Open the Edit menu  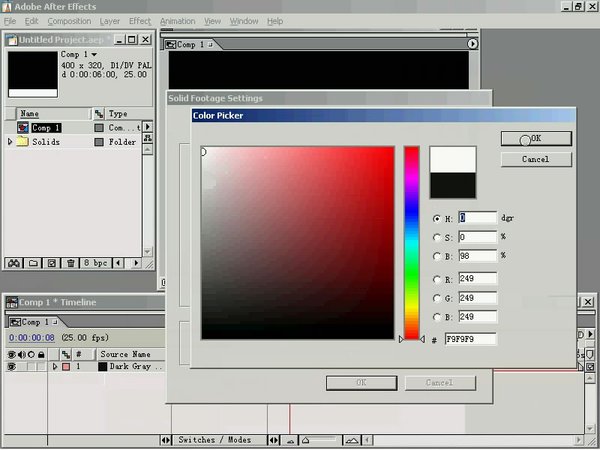(31, 21)
